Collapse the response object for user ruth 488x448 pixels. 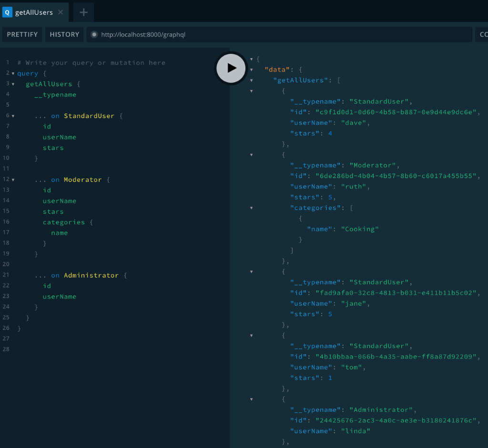point(252,155)
